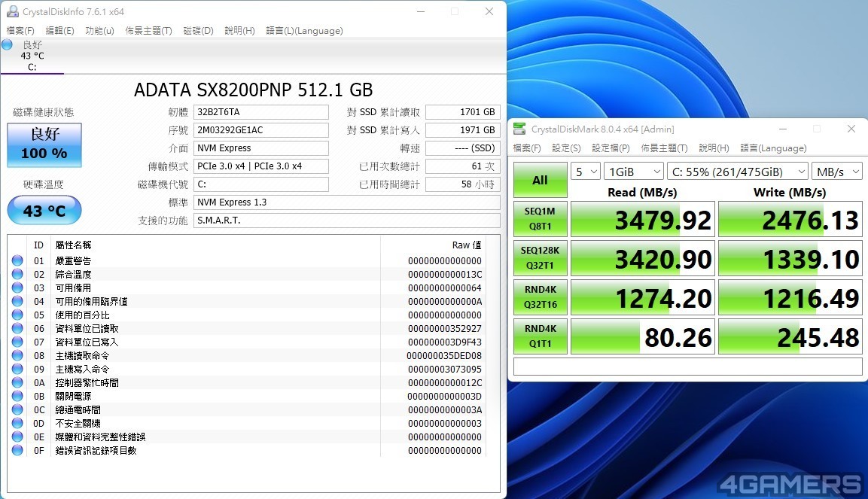Click status orb for attribute 0F 錯誤資訊記錄項目數
The width and height of the screenshot is (868, 499).
pos(17,450)
